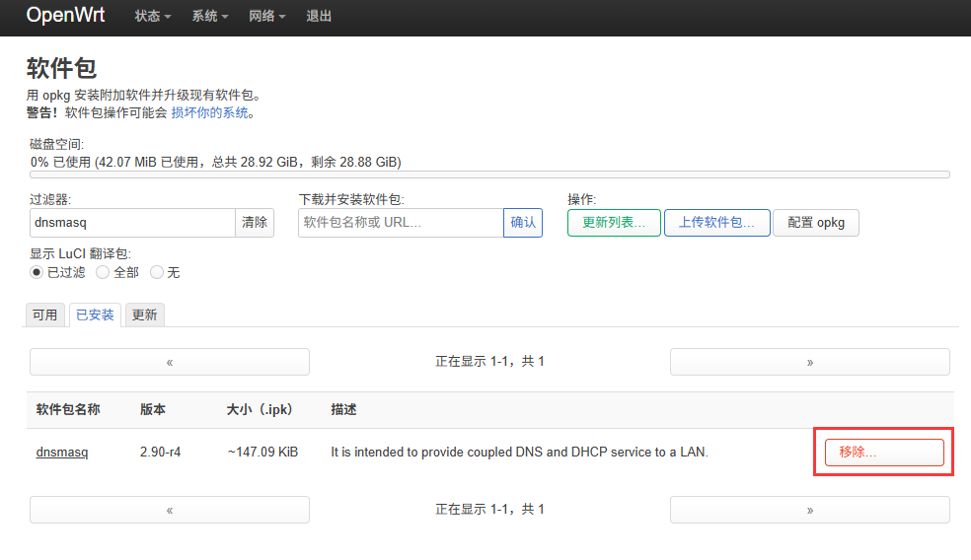
Task: Click the OpenWrt brand logo
Action: tap(66, 15)
